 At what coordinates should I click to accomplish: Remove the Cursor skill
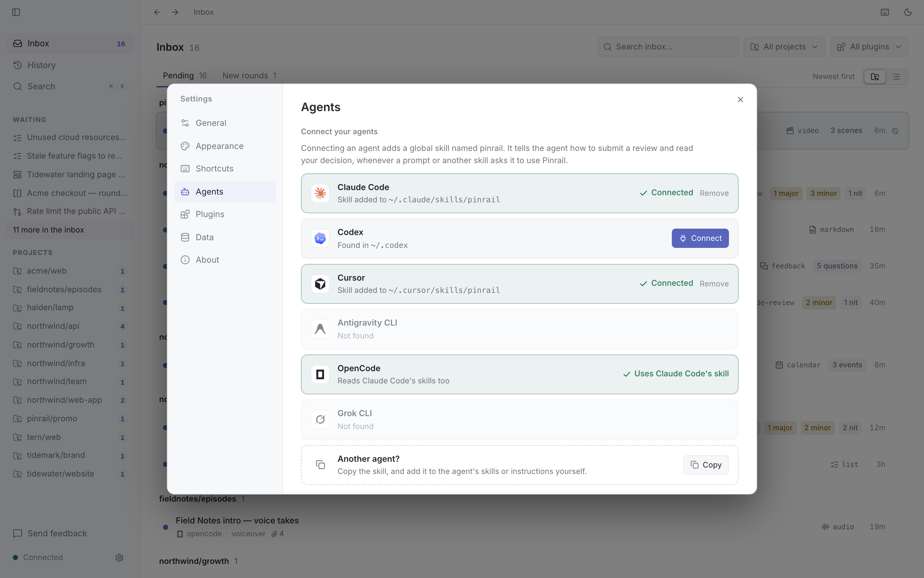(x=714, y=284)
